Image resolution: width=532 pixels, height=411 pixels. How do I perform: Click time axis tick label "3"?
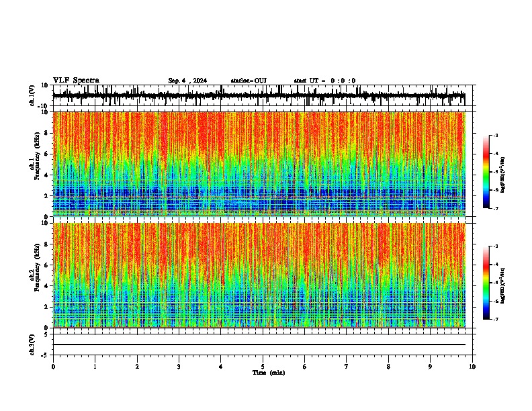[x=179, y=367]
